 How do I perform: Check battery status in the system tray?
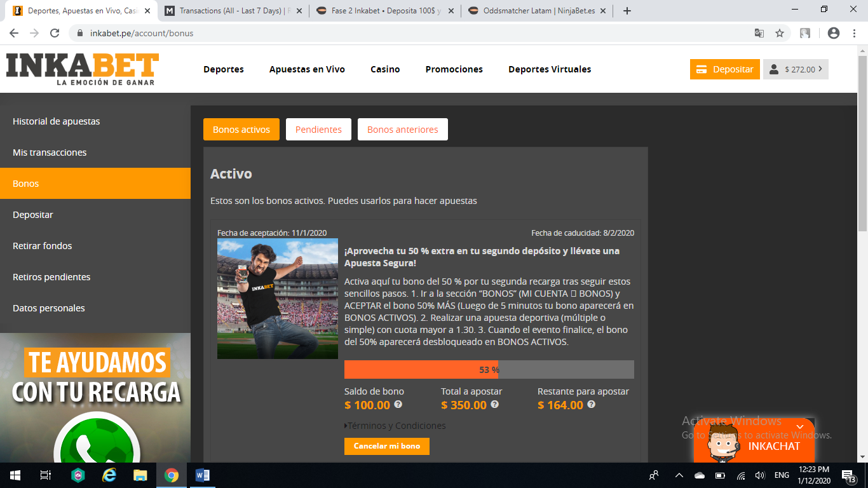(720, 475)
